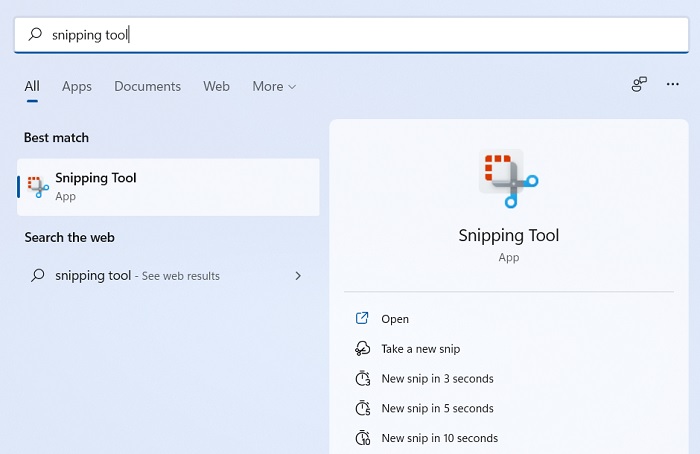Click the web search magnifier icon

click(38, 275)
